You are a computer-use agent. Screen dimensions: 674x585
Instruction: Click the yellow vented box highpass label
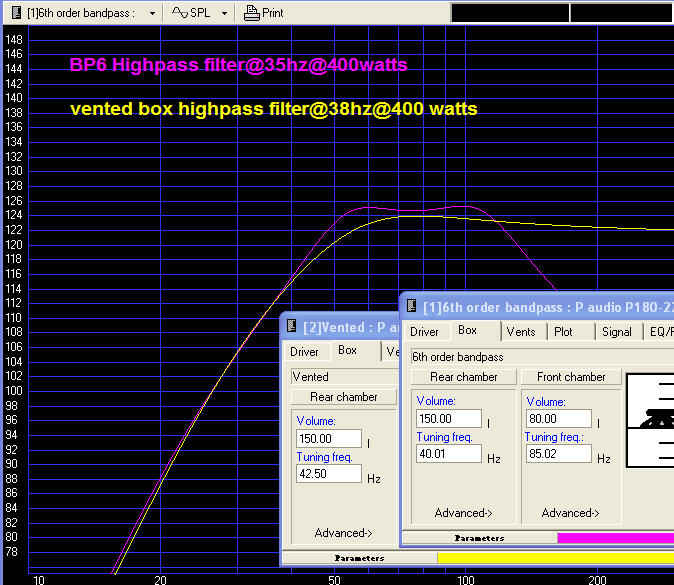tap(274, 109)
